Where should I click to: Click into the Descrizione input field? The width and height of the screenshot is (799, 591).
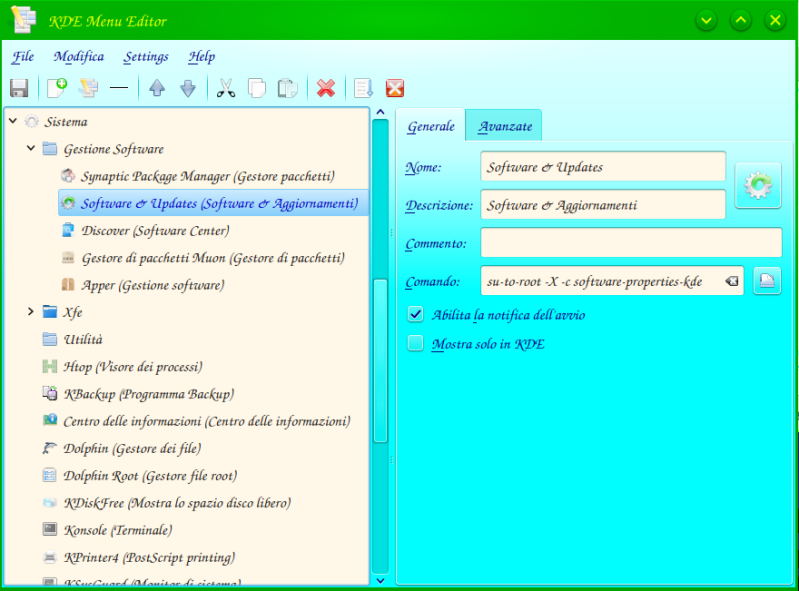point(603,205)
